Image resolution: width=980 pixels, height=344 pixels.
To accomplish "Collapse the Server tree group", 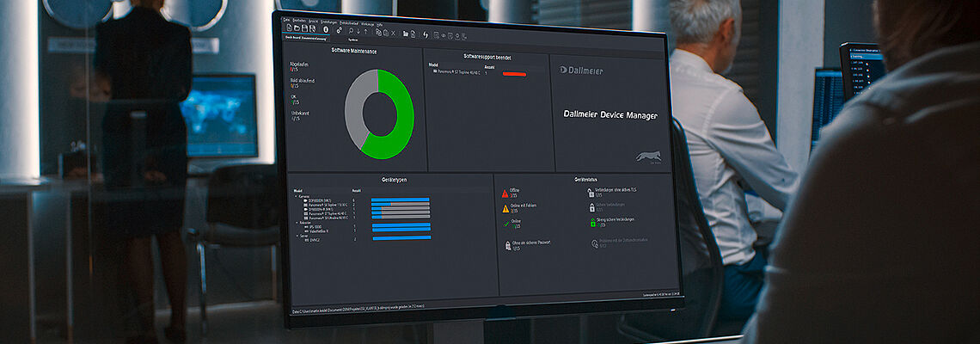I will coord(297,236).
